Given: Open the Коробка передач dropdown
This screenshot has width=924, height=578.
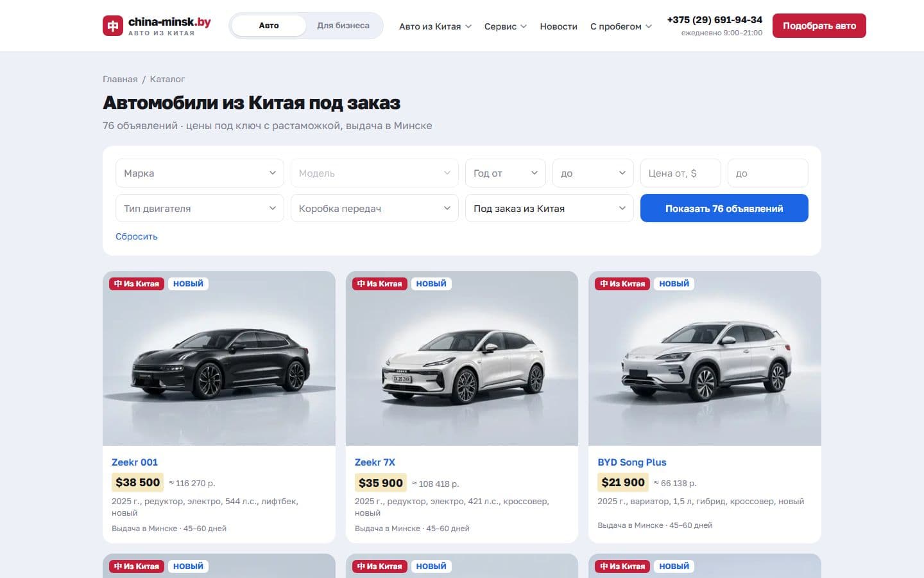Looking at the screenshot, I should pos(375,208).
